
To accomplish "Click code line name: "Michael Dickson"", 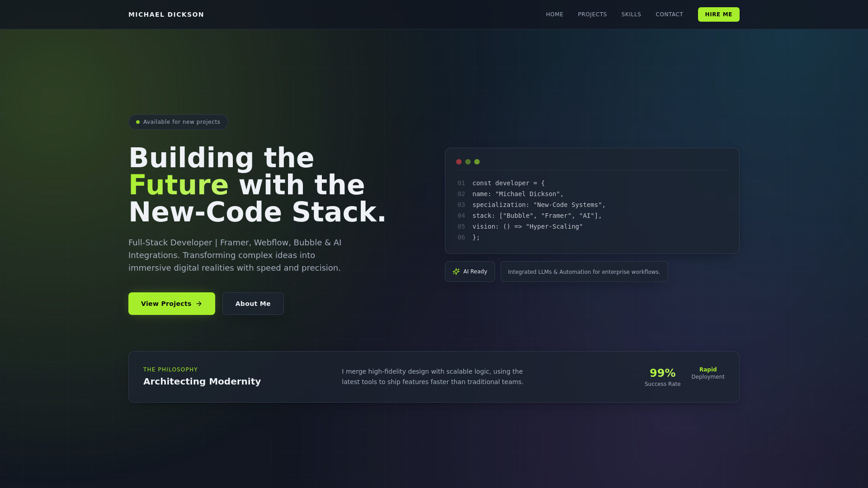I will point(518,194).
